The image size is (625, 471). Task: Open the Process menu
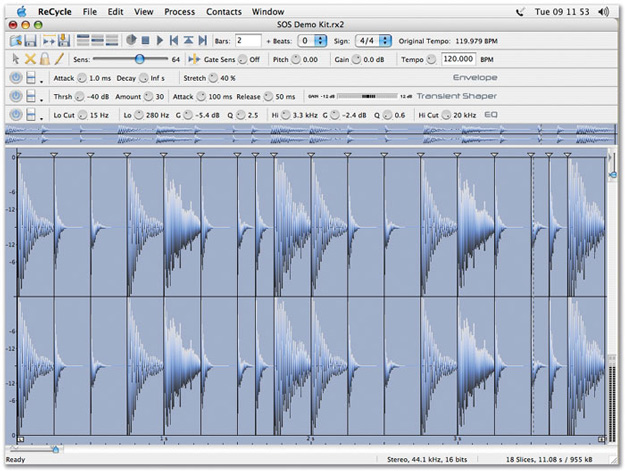coord(179,12)
